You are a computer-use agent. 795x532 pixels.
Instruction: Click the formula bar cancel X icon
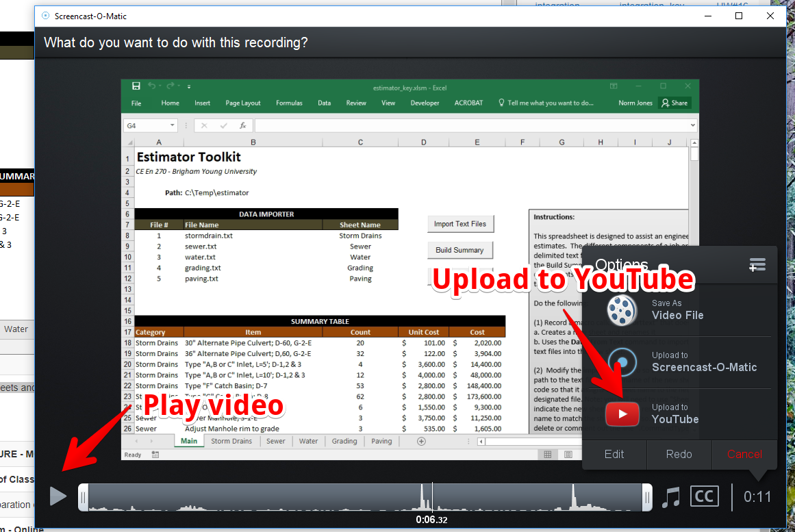204,125
